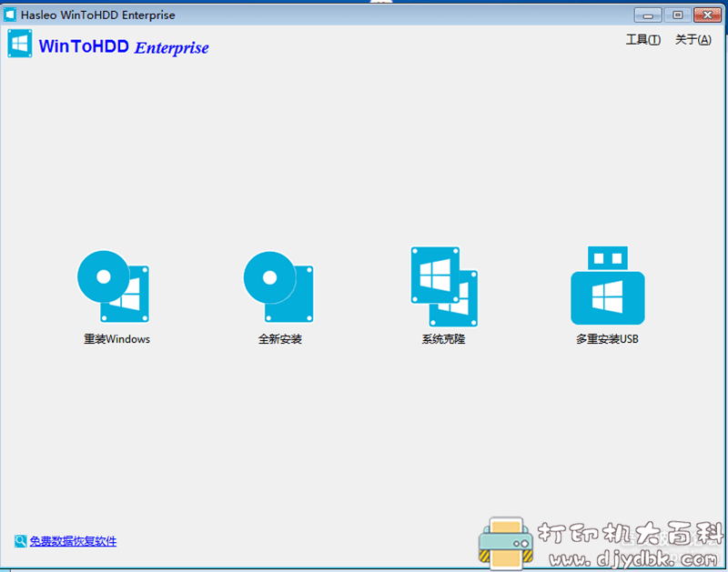Click the 全新安装 text label
The height and width of the screenshot is (572, 728).
[280, 339]
